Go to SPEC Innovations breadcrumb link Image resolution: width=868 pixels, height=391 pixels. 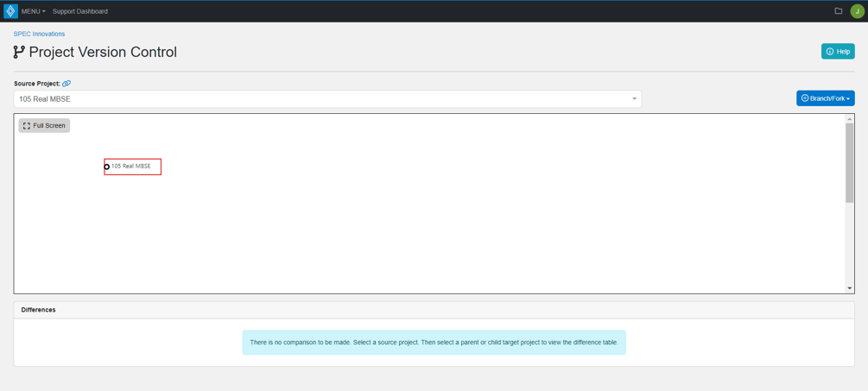(x=40, y=34)
